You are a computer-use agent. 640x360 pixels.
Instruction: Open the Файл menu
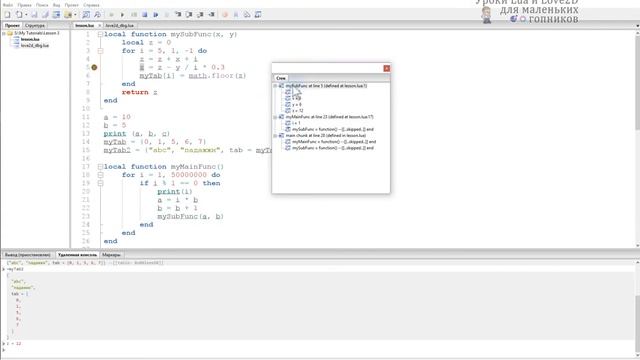click(8, 5)
